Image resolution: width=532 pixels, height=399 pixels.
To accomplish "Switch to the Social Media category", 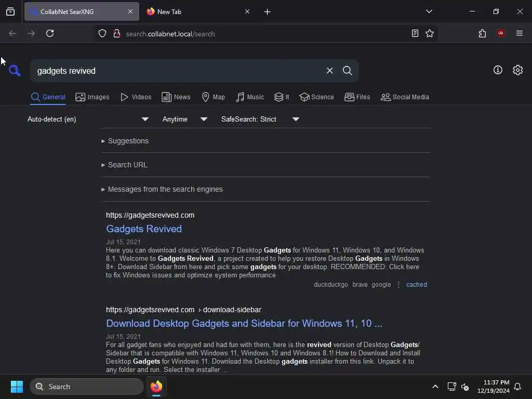I will click(405, 97).
